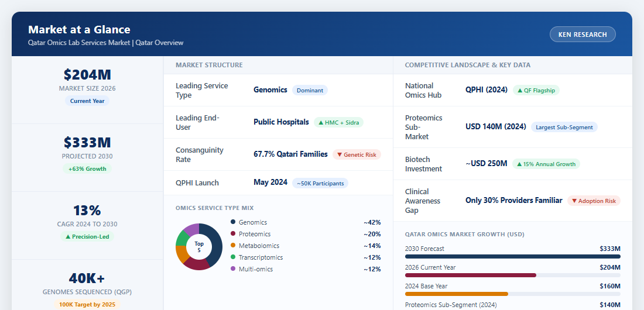This screenshot has width=644, height=310.
Task: Click the $333M value beside 2030 Forecast
Action: [610, 249]
